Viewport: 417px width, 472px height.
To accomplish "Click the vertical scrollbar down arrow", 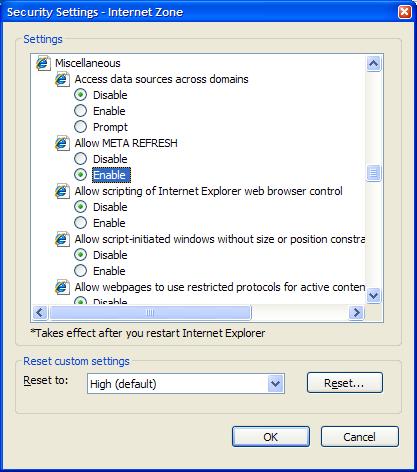I will tap(373, 295).
